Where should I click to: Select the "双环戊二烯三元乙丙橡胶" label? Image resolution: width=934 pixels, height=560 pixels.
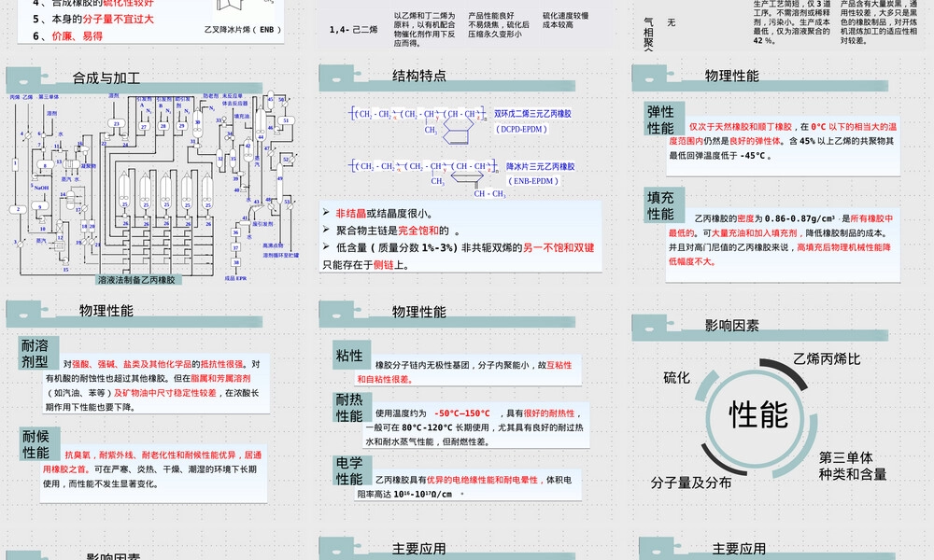click(532, 114)
